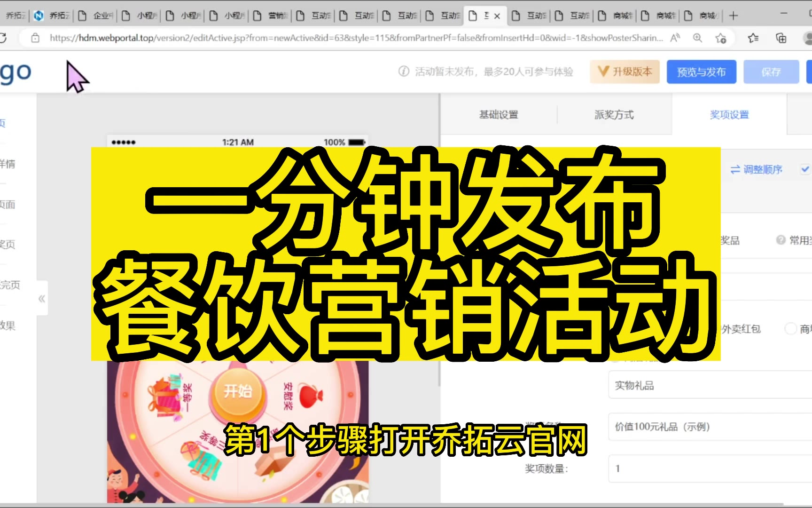Click the Read Aloud icon in address bar

675,38
